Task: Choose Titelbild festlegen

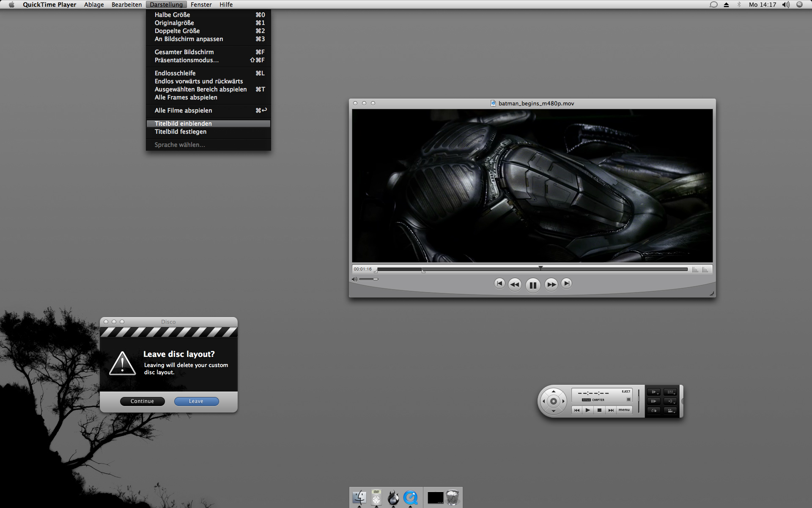Action: [x=208, y=132]
